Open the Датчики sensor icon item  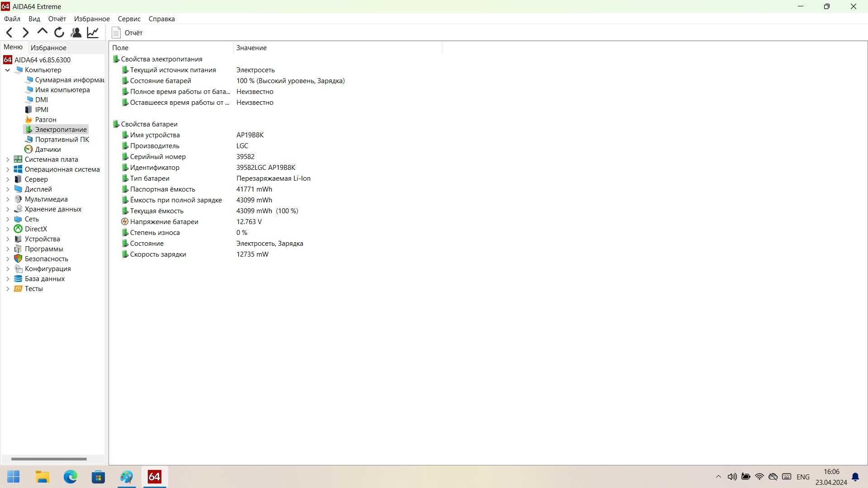[x=28, y=150]
